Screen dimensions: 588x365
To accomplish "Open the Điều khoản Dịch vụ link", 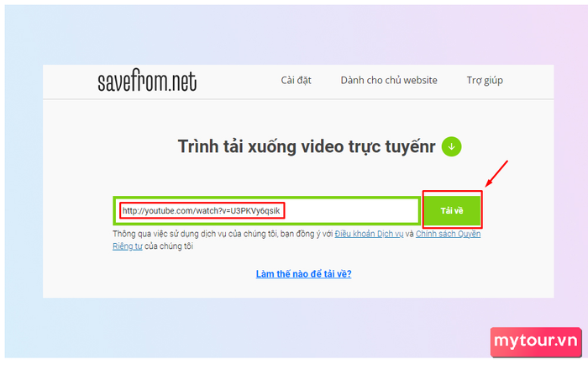I will tap(369, 234).
